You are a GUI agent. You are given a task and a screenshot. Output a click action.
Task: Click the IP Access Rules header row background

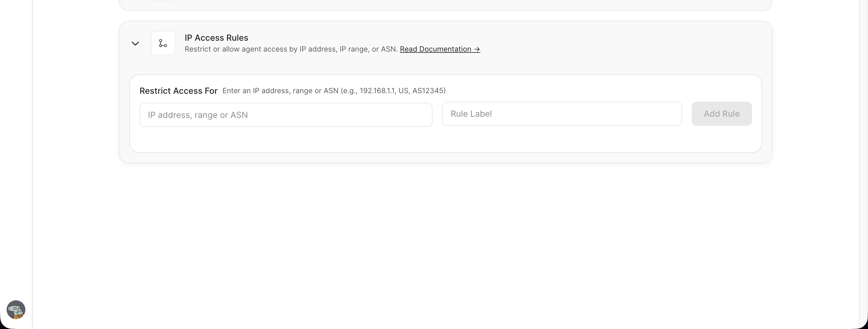click(623, 43)
